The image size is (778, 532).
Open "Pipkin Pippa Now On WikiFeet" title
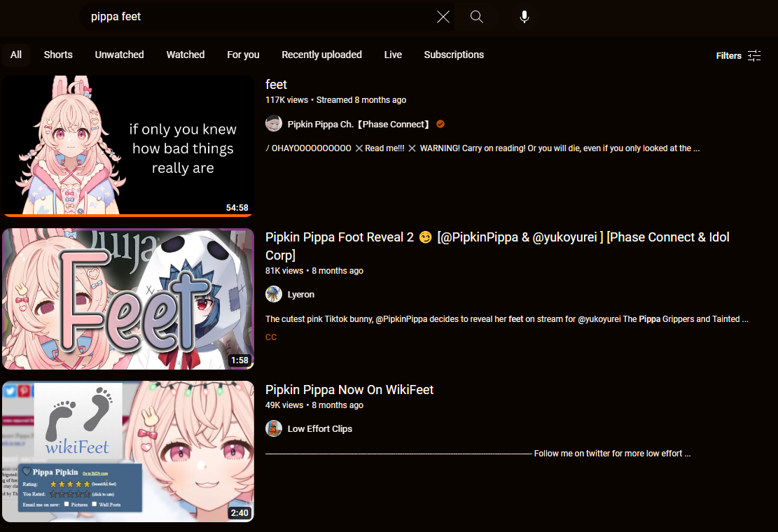(x=349, y=390)
